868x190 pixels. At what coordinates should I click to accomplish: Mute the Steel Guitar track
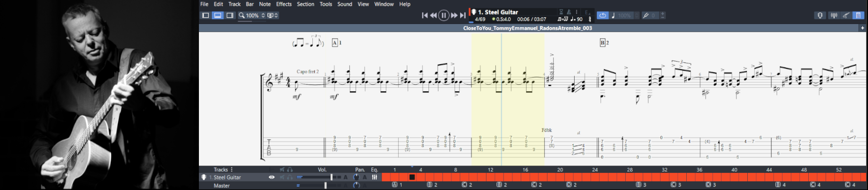(x=282, y=177)
